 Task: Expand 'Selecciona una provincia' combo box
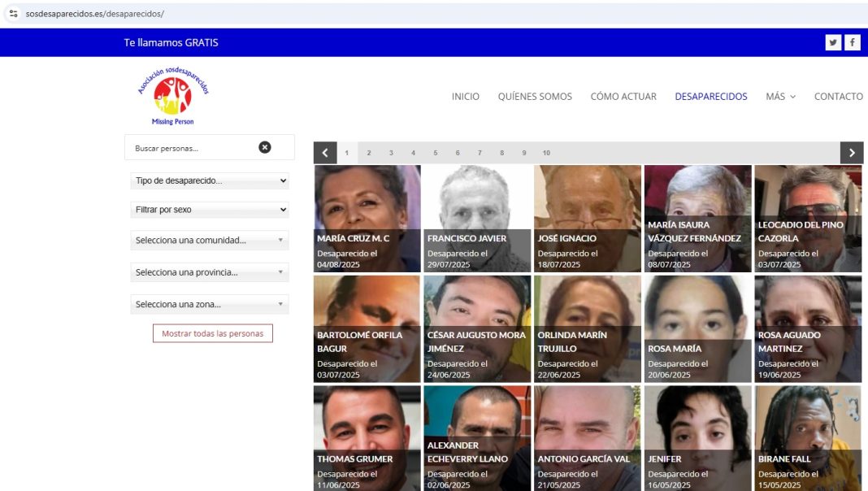[210, 272]
